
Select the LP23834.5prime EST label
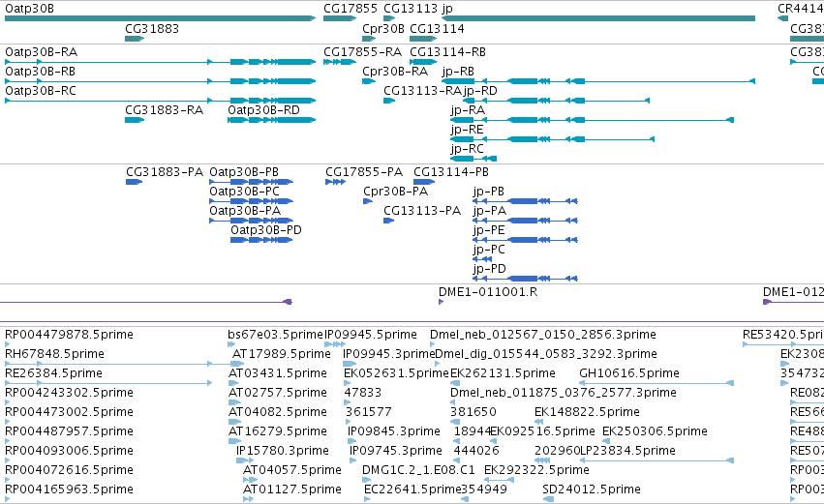[627, 451]
